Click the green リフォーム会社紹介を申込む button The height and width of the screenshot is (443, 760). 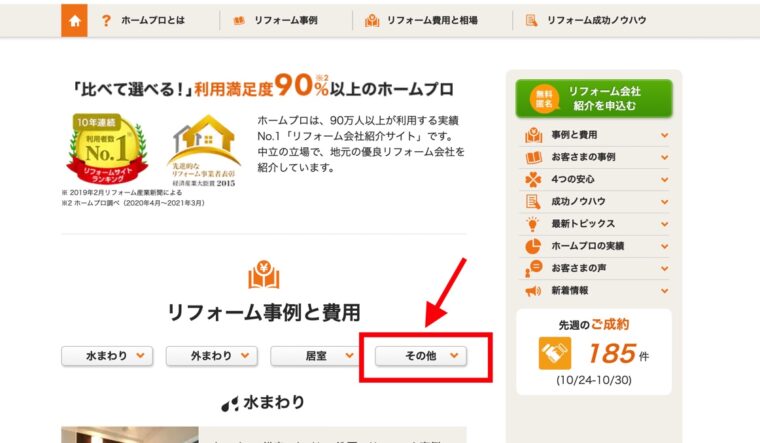[594, 98]
